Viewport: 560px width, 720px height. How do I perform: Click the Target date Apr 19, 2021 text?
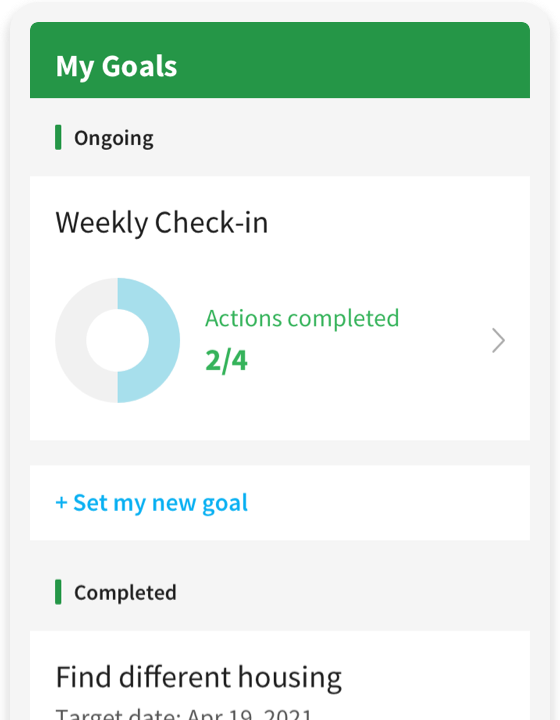point(184,714)
